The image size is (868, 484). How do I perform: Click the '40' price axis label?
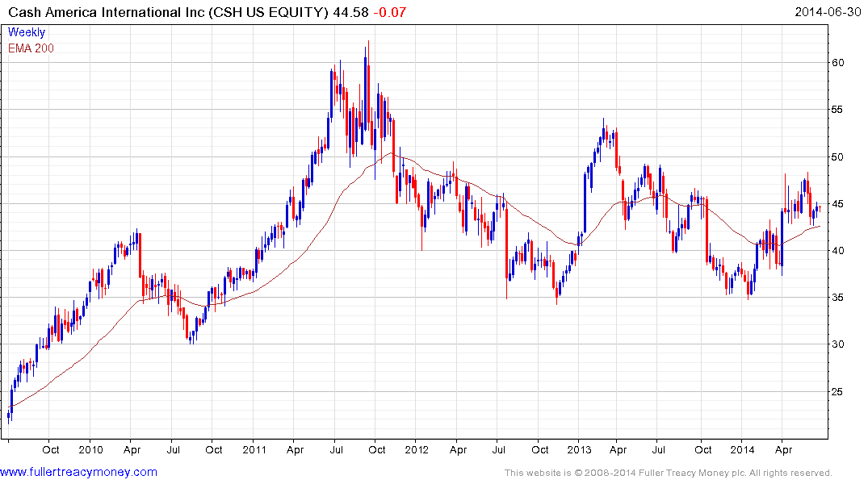click(x=837, y=251)
